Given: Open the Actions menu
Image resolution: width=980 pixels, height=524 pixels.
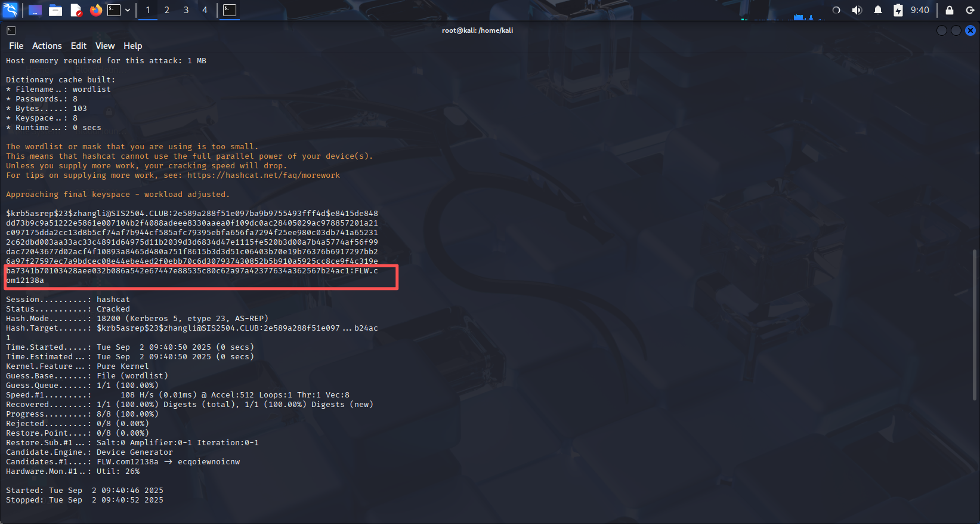Looking at the screenshot, I should point(47,46).
